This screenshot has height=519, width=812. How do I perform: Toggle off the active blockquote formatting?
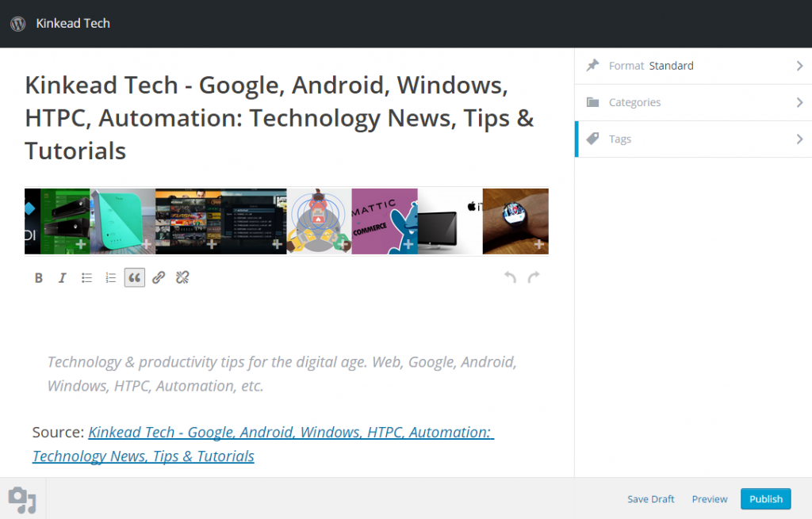134,277
